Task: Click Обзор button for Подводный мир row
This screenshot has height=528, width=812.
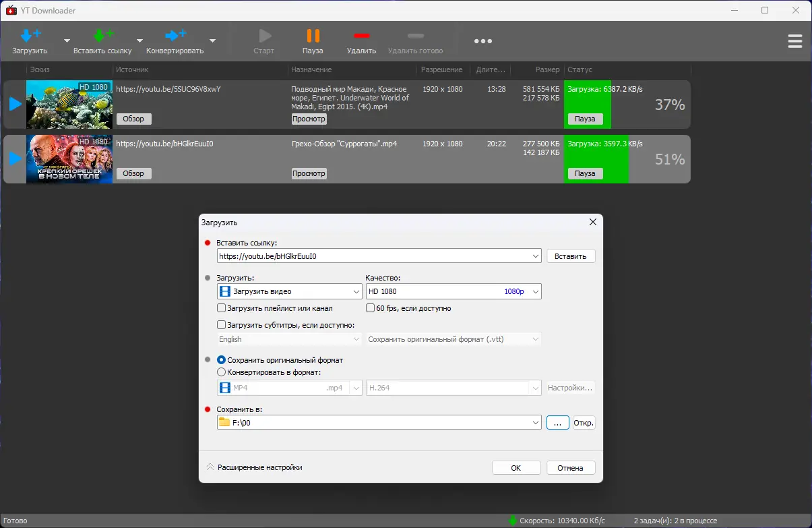Action: tap(134, 119)
